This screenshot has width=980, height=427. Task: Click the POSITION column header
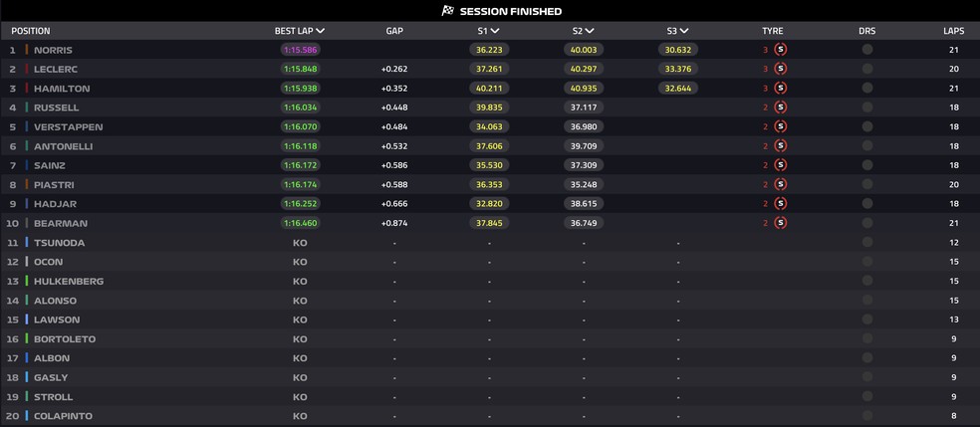click(31, 31)
